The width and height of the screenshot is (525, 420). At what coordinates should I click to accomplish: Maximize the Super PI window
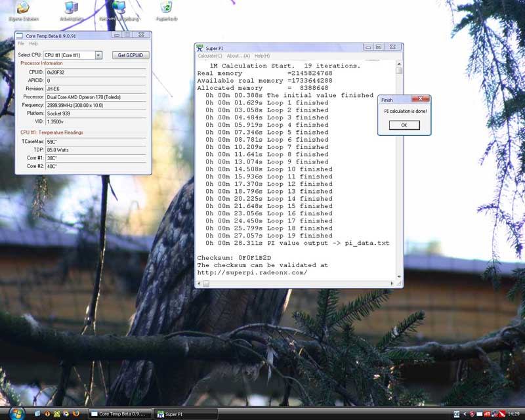coord(379,47)
